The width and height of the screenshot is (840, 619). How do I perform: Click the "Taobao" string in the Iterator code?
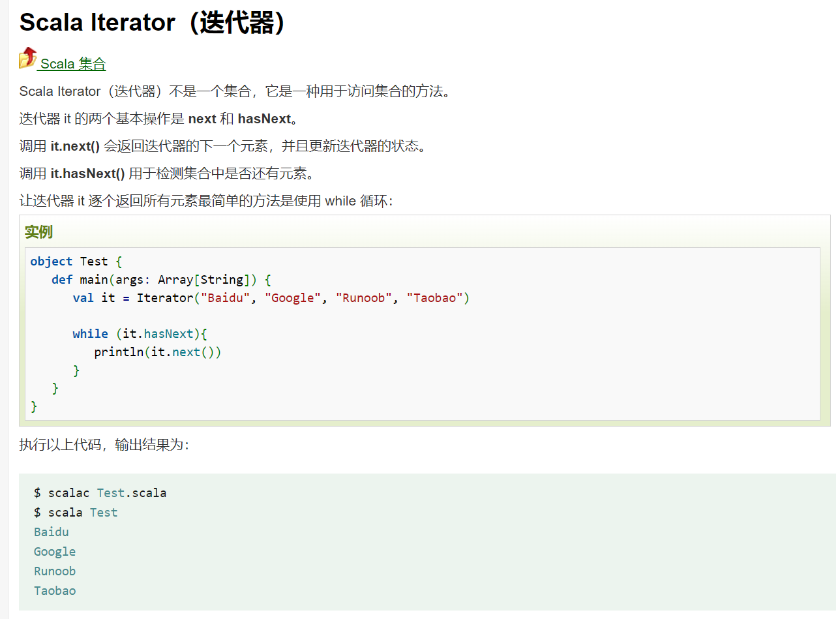coord(435,298)
